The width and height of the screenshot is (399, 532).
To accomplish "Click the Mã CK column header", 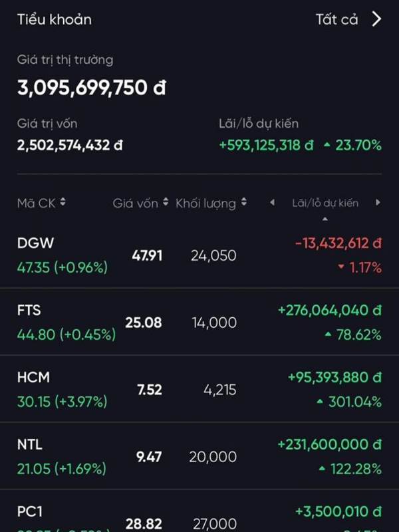I will 36,203.
